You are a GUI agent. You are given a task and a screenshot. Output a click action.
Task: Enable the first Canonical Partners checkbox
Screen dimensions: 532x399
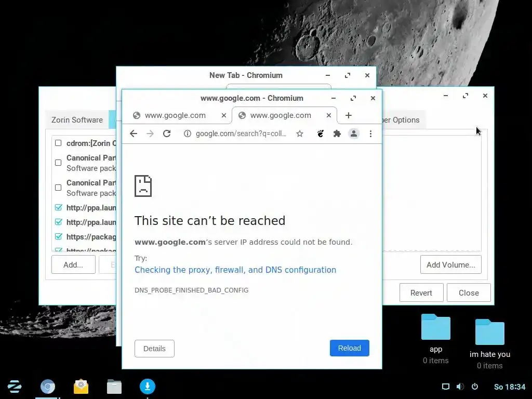pyautogui.click(x=58, y=163)
